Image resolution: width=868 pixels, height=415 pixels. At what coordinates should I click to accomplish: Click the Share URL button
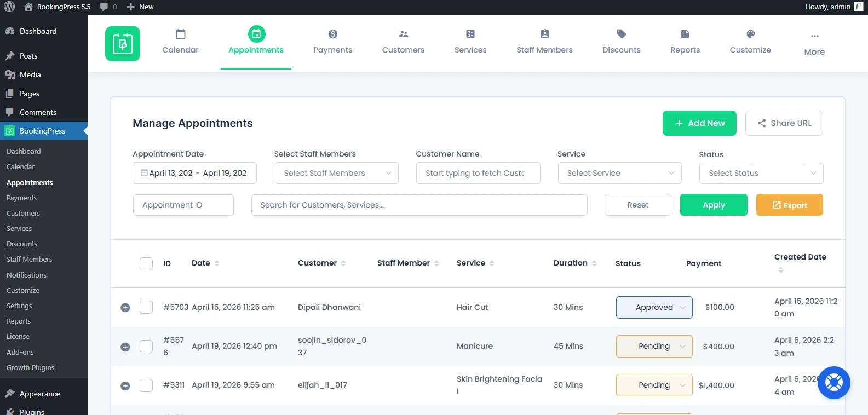click(x=784, y=123)
